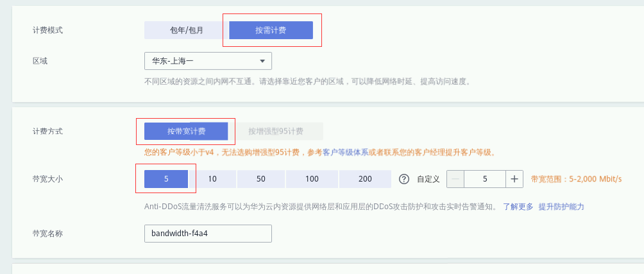Select 5 Mbit/s bandwidth size
Screen dimensions: 644x274
[166, 179]
